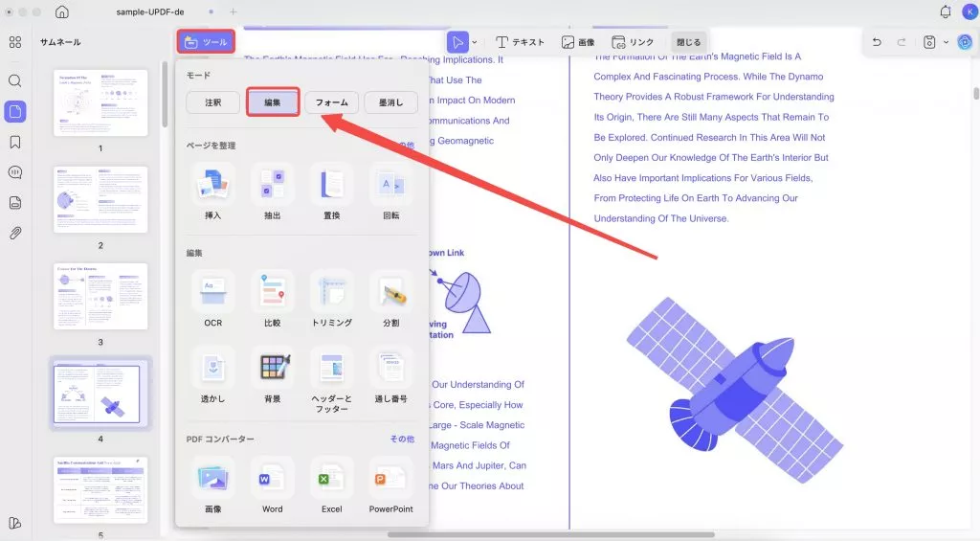Convert PDF to Word
The width and height of the screenshot is (980, 541).
(x=273, y=485)
